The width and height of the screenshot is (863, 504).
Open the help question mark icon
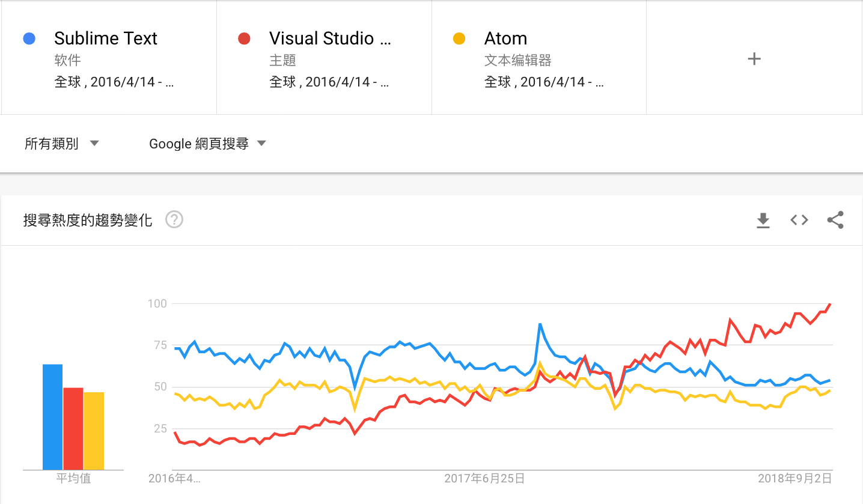point(174,220)
